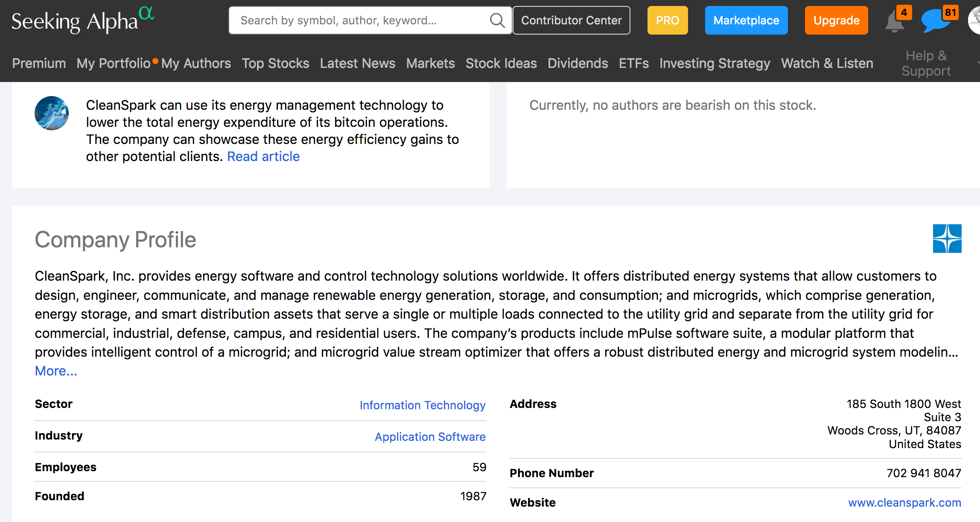Viewport: 980px width, 522px height.
Task: Open the Contributor Center
Action: click(x=571, y=20)
